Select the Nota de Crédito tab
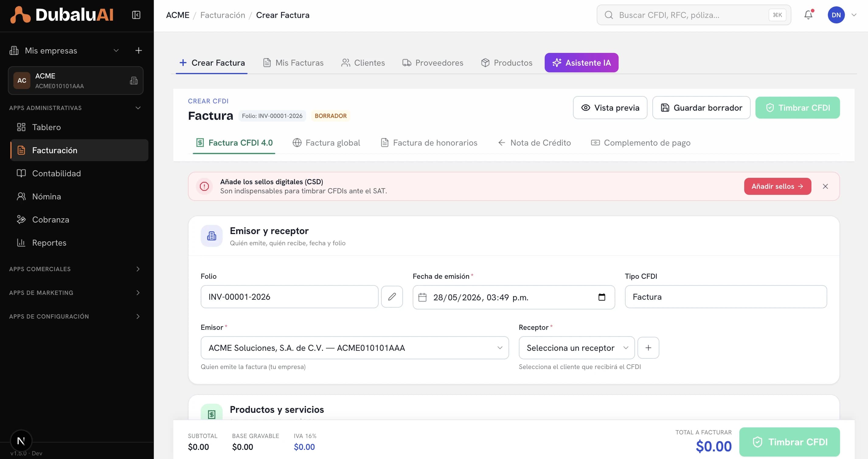 point(534,143)
